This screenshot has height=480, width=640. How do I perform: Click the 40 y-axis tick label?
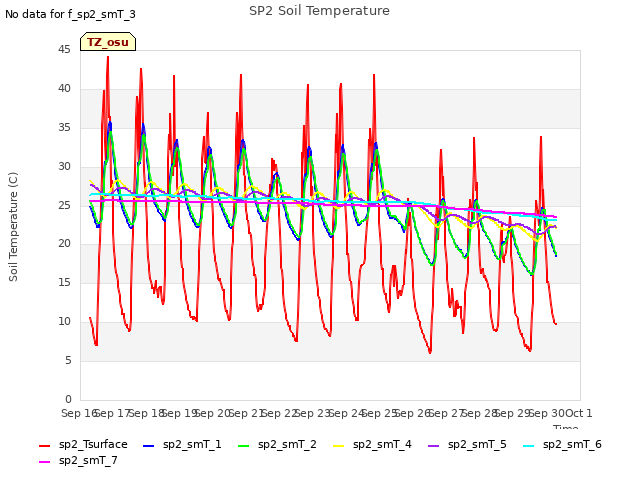tap(64, 88)
